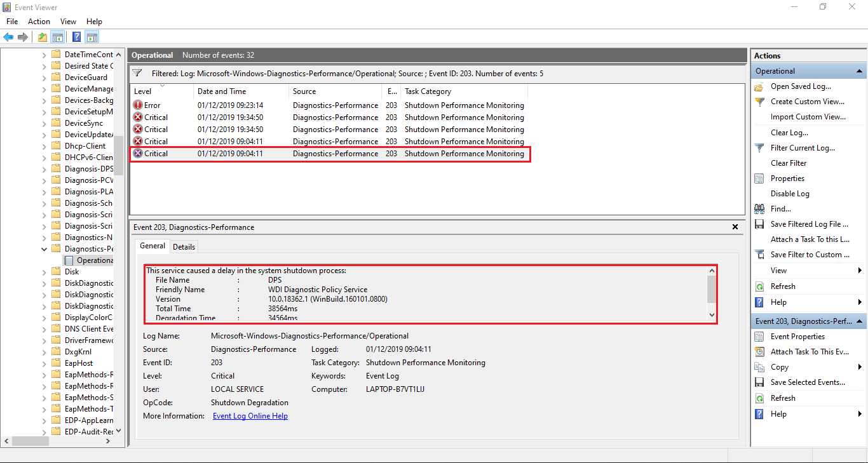Expand the DeviceGuard folder node
Image resolution: width=868 pixels, height=463 pixels.
tap(44, 77)
